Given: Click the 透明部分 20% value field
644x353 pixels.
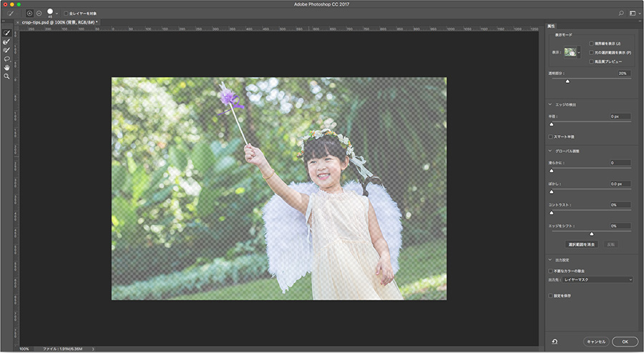Looking at the screenshot, I should tap(624, 74).
